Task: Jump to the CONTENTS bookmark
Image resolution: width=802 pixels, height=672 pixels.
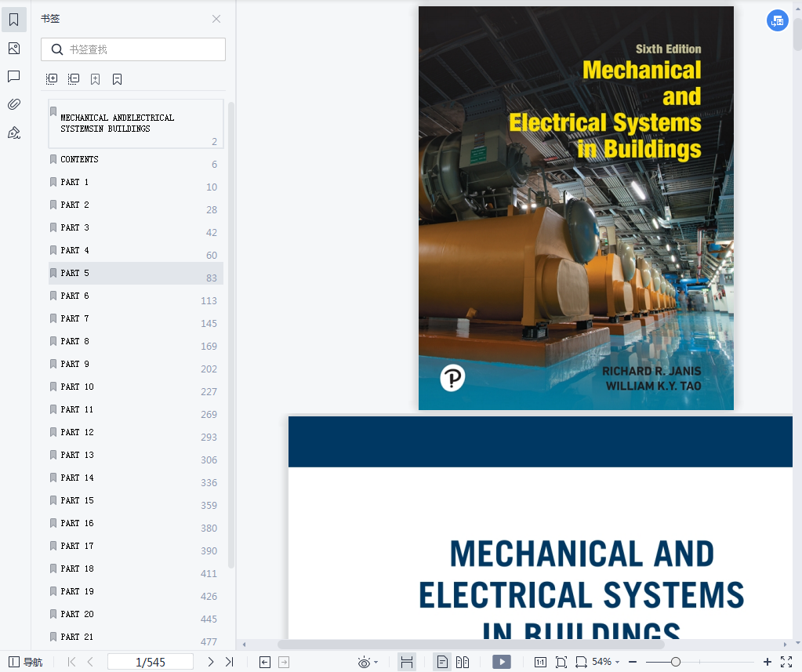Action: click(x=136, y=159)
